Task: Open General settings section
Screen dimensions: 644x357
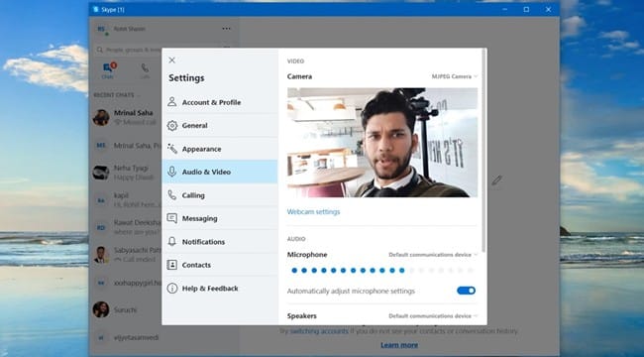Action: tap(220, 125)
